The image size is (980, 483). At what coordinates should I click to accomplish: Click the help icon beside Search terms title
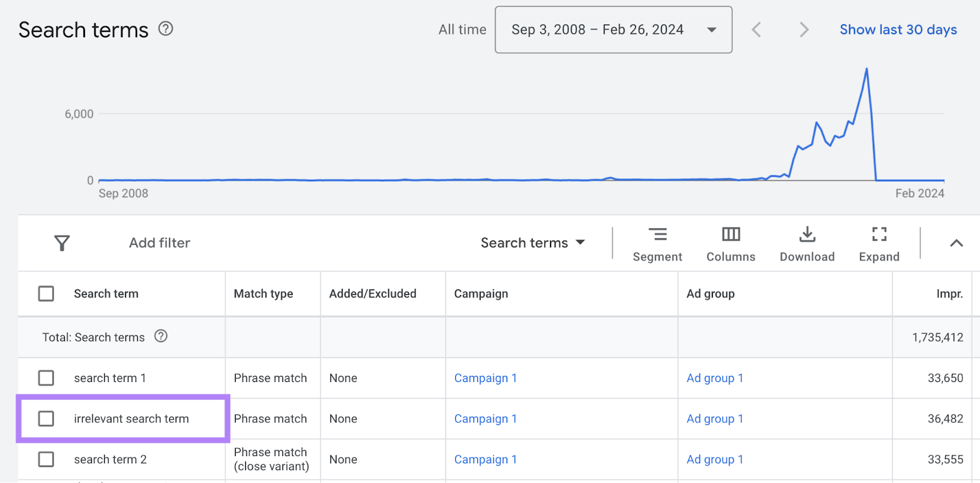click(x=165, y=29)
